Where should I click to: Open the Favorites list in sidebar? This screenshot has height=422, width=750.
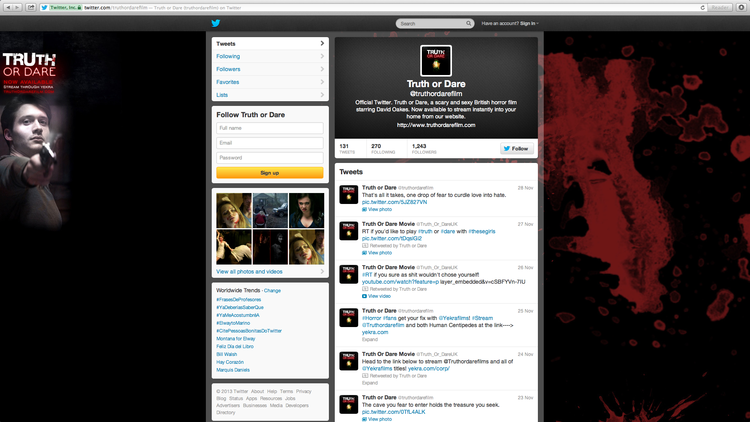coord(270,82)
